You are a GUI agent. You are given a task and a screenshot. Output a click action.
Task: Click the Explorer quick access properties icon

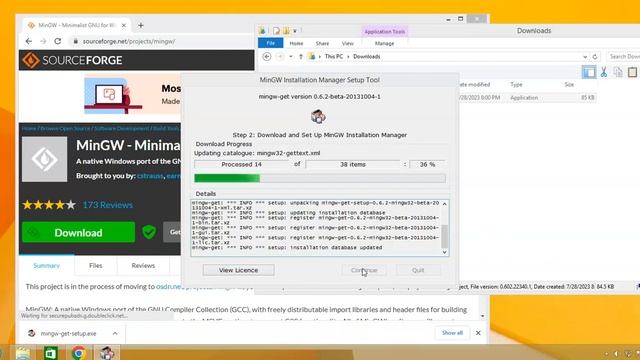point(276,31)
